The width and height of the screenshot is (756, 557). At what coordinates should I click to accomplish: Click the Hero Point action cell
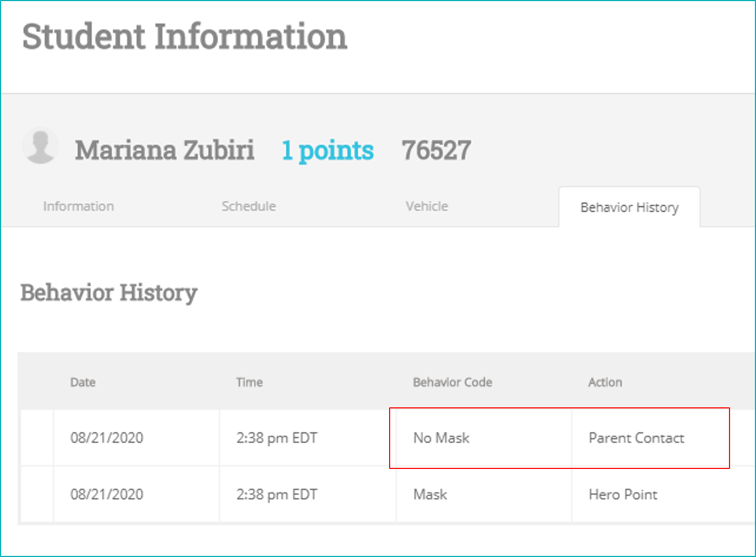[623, 494]
